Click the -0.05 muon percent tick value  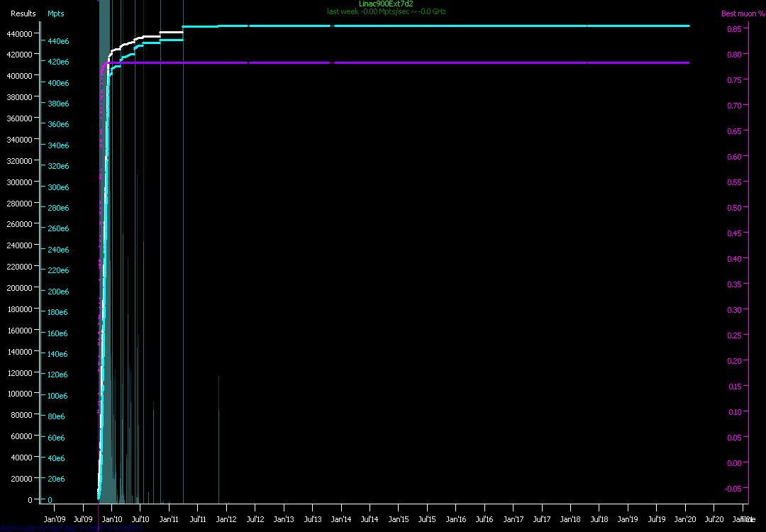tap(733, 488)
